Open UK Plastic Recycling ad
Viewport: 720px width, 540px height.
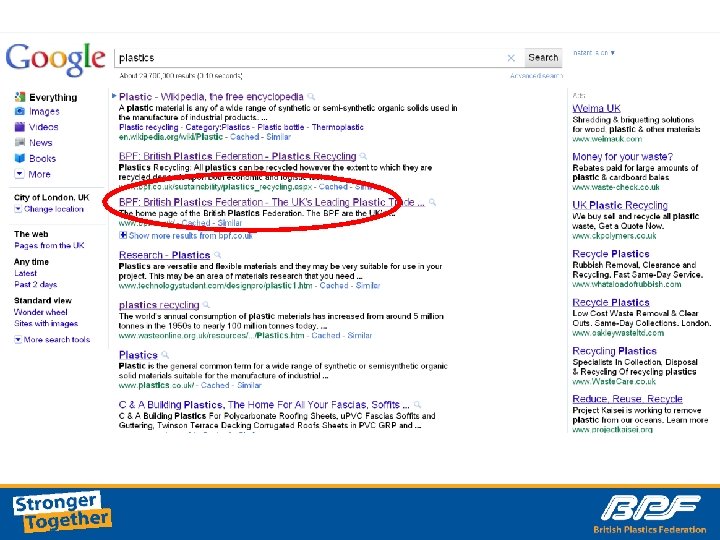[619, 205]
